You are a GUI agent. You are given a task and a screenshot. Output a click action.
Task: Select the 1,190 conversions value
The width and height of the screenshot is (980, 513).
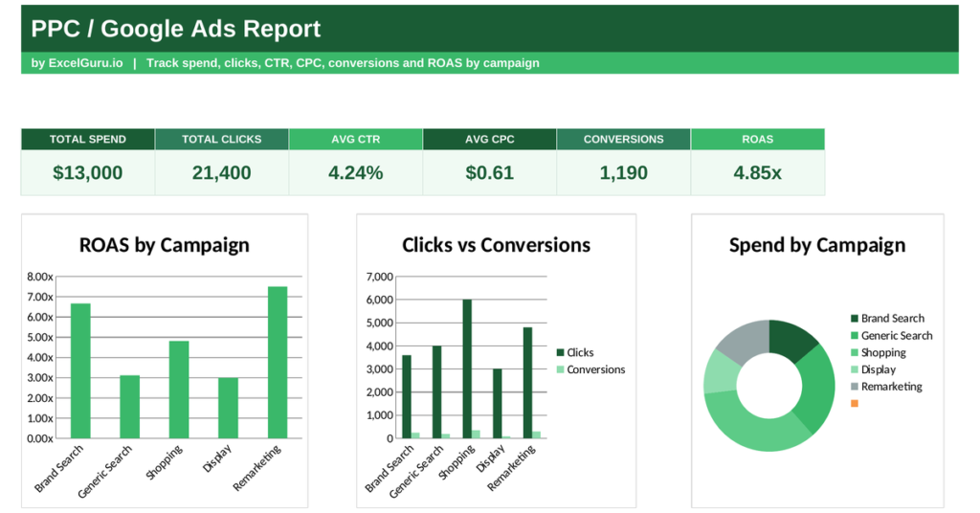[x=624, y=172]
